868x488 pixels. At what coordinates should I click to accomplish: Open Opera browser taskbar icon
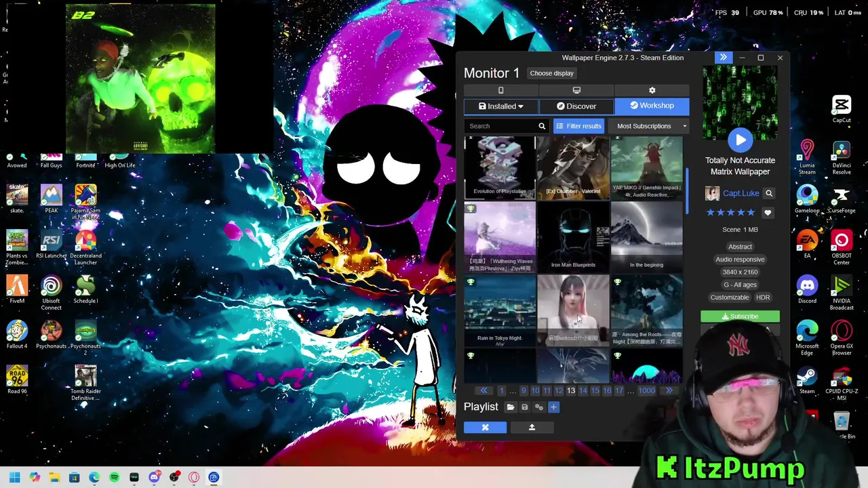(194, 477)
